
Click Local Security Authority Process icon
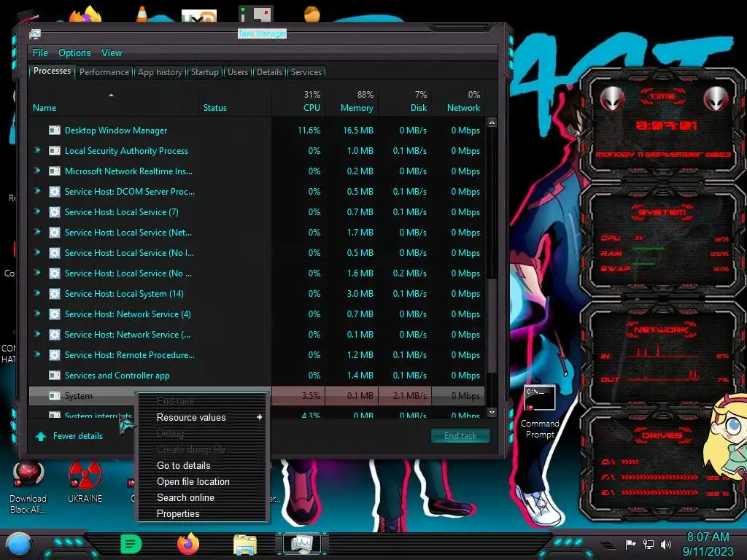coord(55,150)
